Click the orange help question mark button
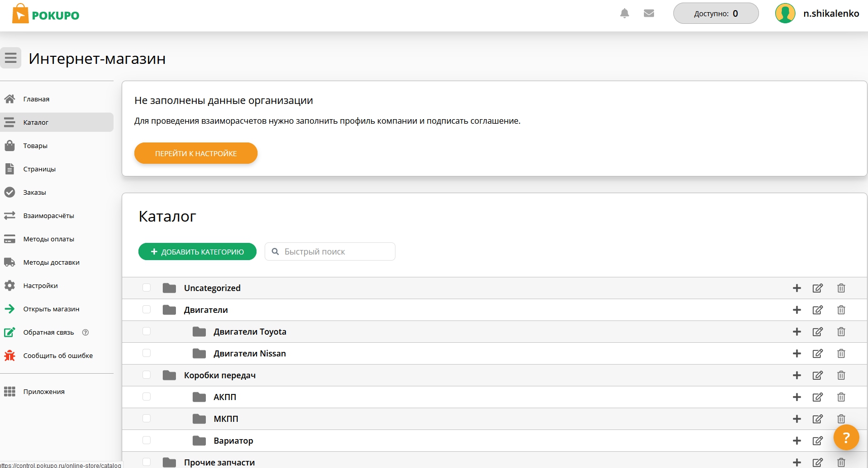This screenshot has height=468, width=868. tap(846, 438)
